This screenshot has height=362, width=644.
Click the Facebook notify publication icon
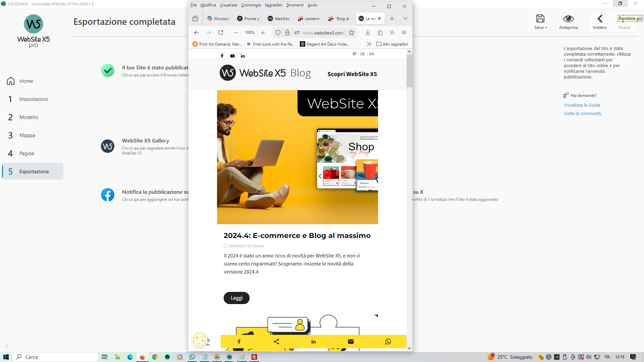108,195
